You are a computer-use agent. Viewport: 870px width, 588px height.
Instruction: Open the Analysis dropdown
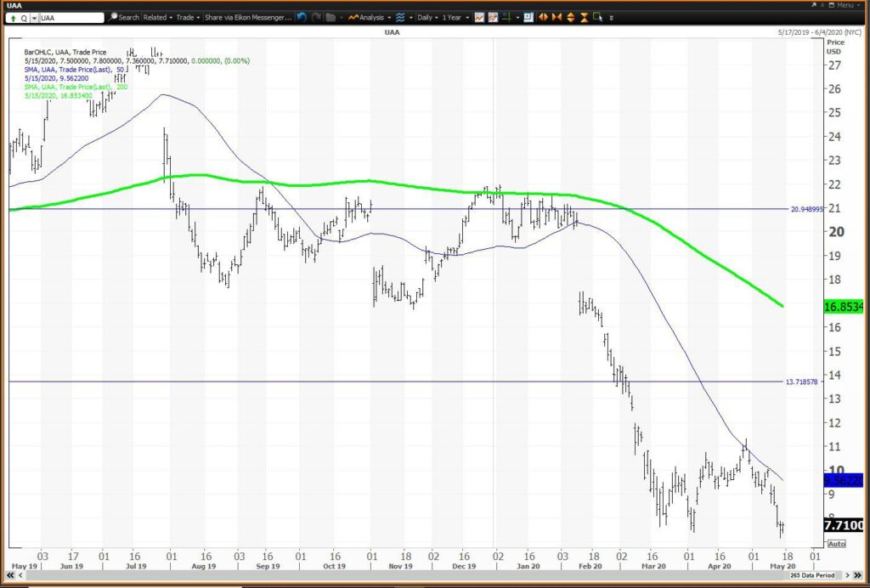point(370,18)
